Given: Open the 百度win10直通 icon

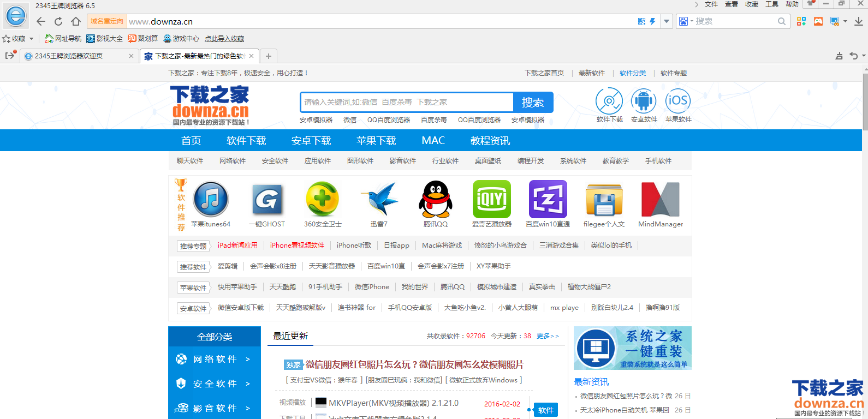Looking at the screenshot, I should click(548, 199).
